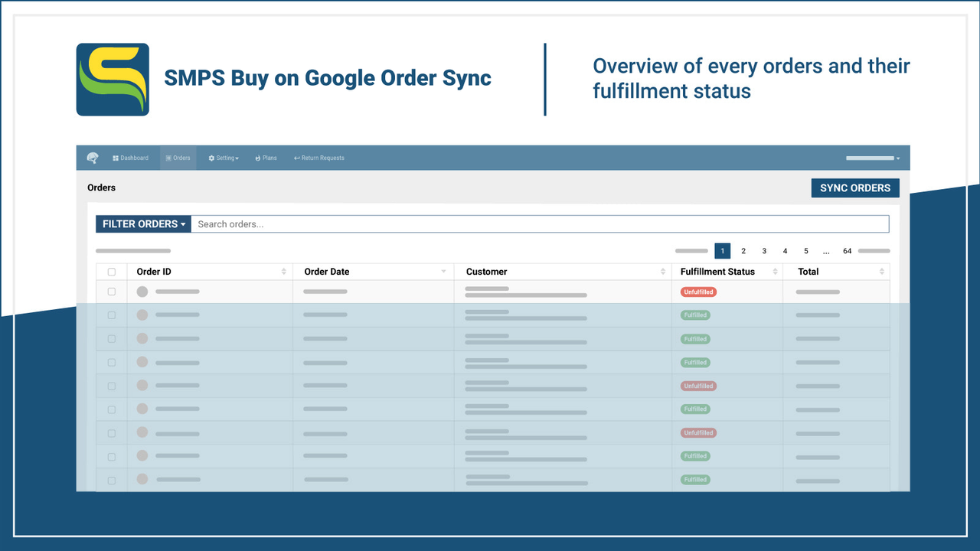Click the Unfulfilled status badge on first order
The width and height of the screenshot is (980, 551).
pyautogui.click(x=697, y=292)
